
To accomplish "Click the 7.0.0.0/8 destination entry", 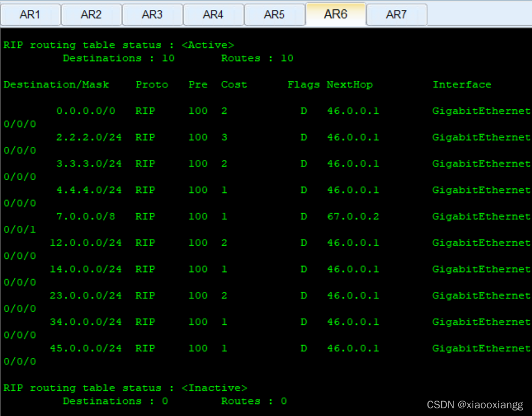I will point(86,217).
